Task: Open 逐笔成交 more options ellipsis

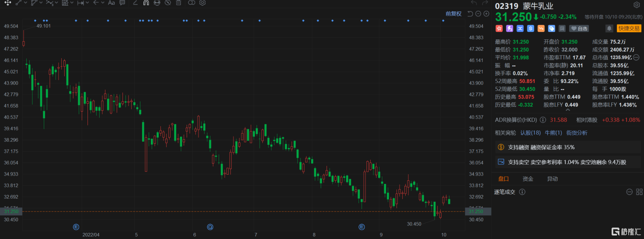Action: pyautogui.click(x=629, y=192)
